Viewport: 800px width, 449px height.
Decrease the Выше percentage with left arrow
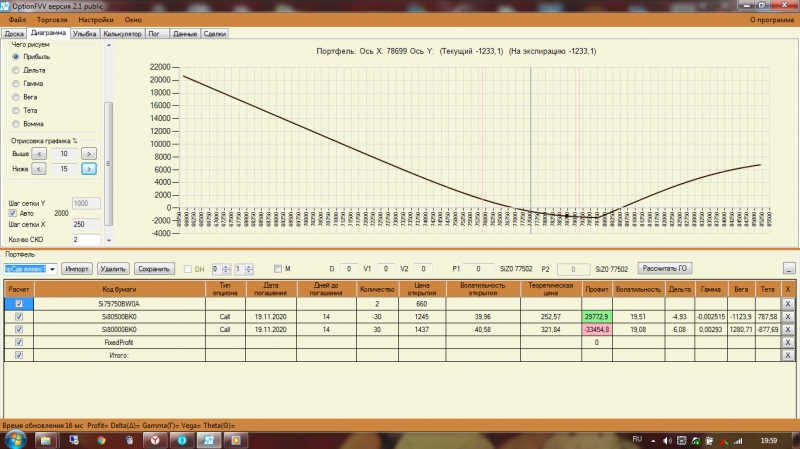(39, 154)
